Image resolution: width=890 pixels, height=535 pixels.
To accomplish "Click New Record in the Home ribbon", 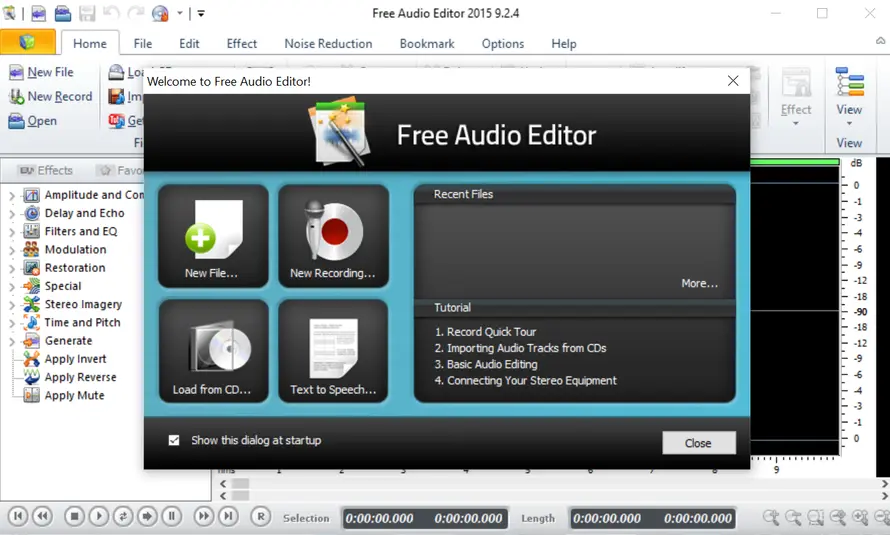I will 51,96.
